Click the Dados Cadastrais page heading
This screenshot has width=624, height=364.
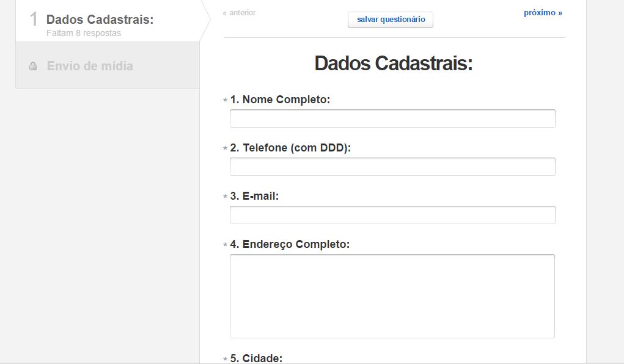[394, 63]
